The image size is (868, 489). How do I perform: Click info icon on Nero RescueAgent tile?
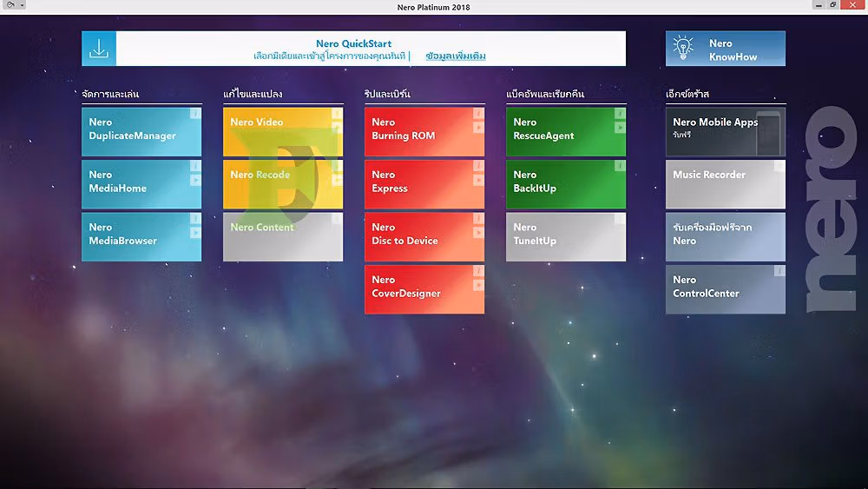[620, 114]
